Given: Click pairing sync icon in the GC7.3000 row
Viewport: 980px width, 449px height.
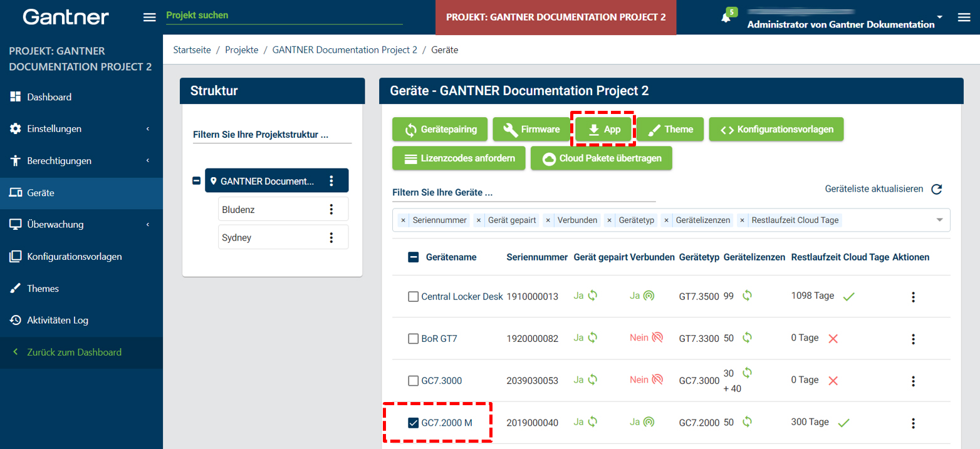Looking at the screenshot, I should click(x=592, y=379).
